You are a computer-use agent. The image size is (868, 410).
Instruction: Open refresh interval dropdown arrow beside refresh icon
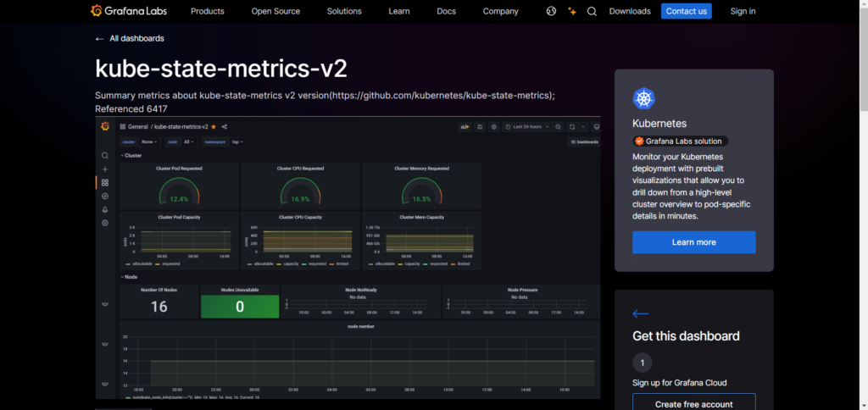click(x=583, y=127)
